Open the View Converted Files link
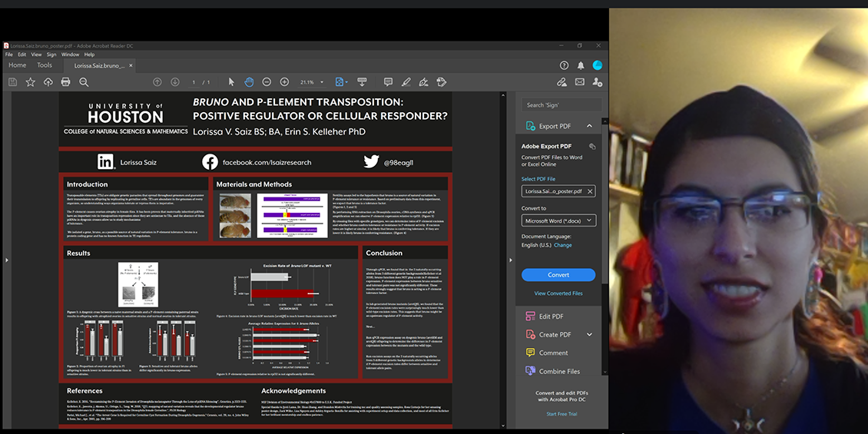Viewport: 868px width, 434px height. point(558,293)
